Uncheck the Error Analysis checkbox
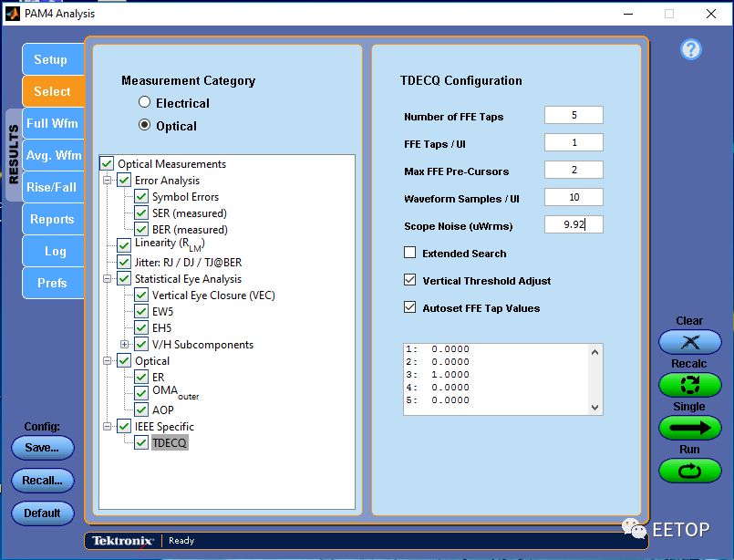Image resolution: width=734 pixels, height=560 pixels. click(x=124, y=181)
